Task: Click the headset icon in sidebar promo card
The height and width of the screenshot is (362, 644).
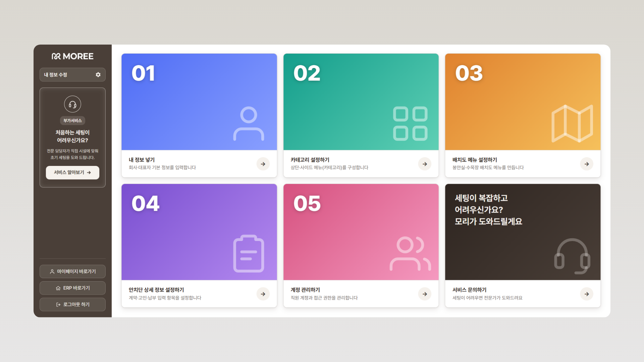Action: point(72,104)
